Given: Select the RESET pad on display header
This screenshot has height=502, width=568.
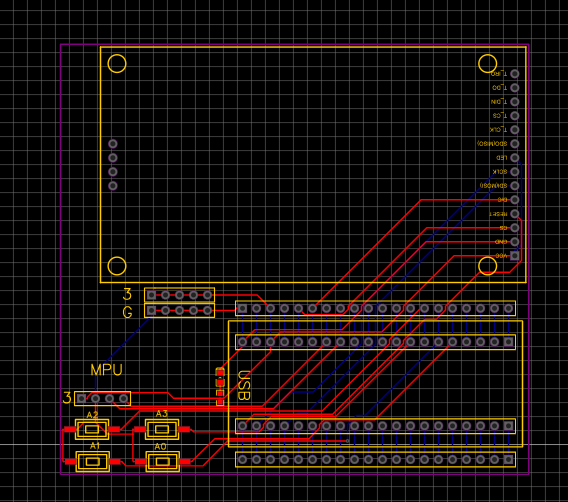Looking at the screenshot, I should (514, 214).
